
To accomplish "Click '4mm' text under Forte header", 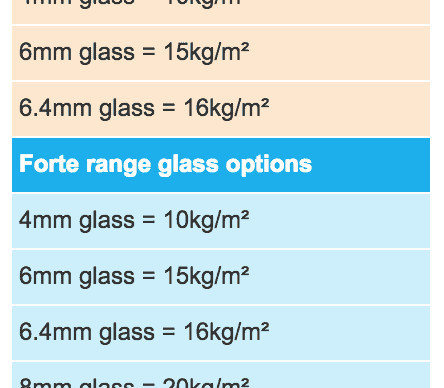I will [x=45, y=220].
